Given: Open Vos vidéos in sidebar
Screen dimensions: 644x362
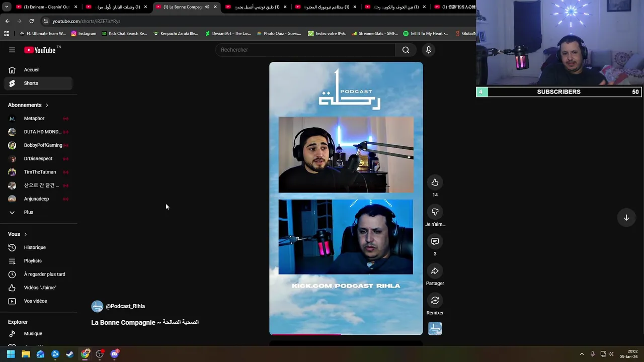Looking at the screenshot, I should click(x=38, y=301).
